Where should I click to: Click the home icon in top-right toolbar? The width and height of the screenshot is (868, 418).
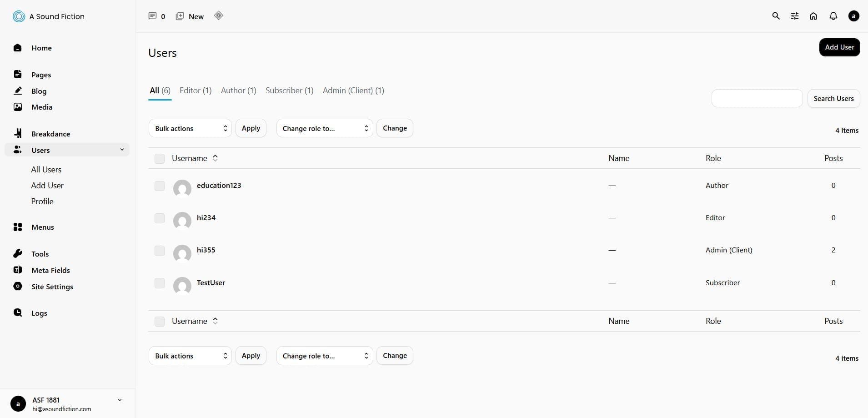click(x=813, y=16)
